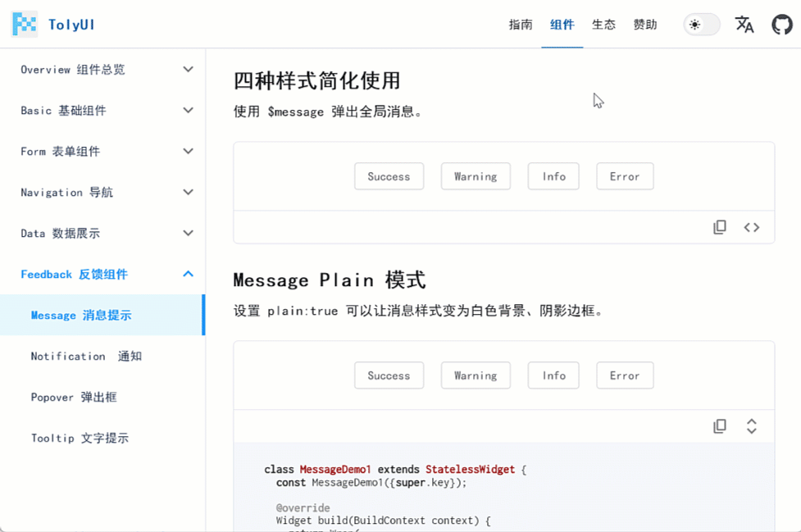Copy code of the first message demo

point(719,227)
